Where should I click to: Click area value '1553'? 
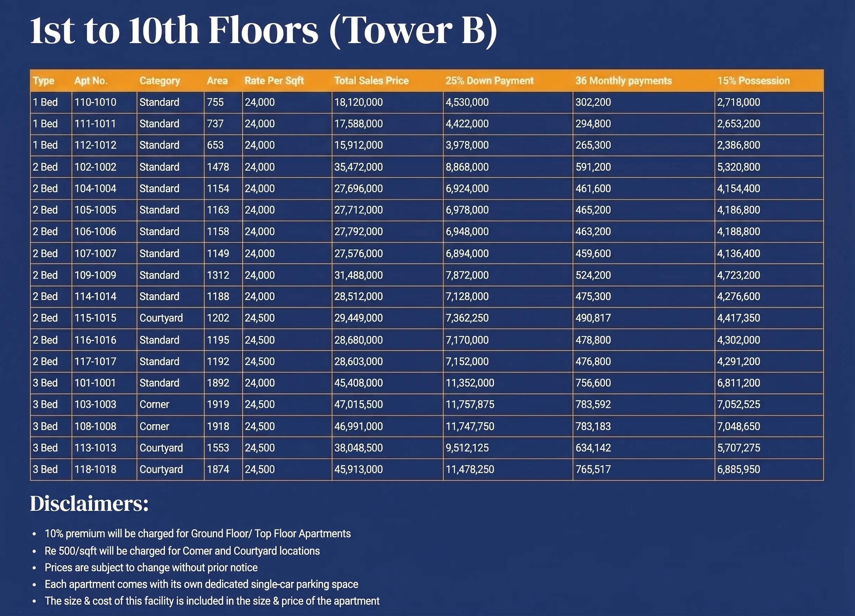pos(218,448)
